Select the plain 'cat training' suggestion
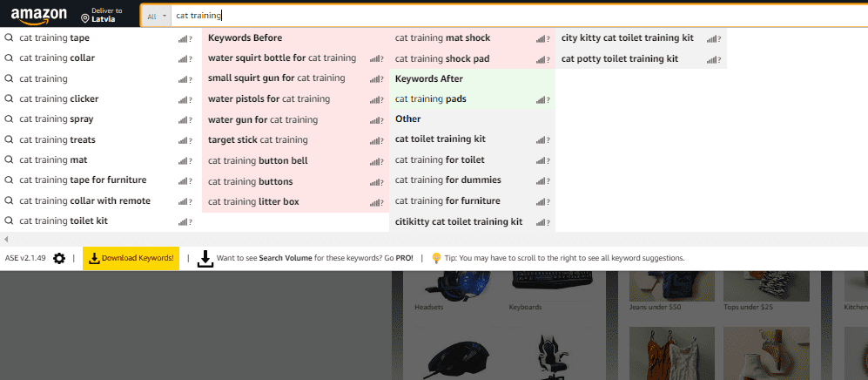Image resolution: width=868 pixels, height=380 pixels. [44, 78]
